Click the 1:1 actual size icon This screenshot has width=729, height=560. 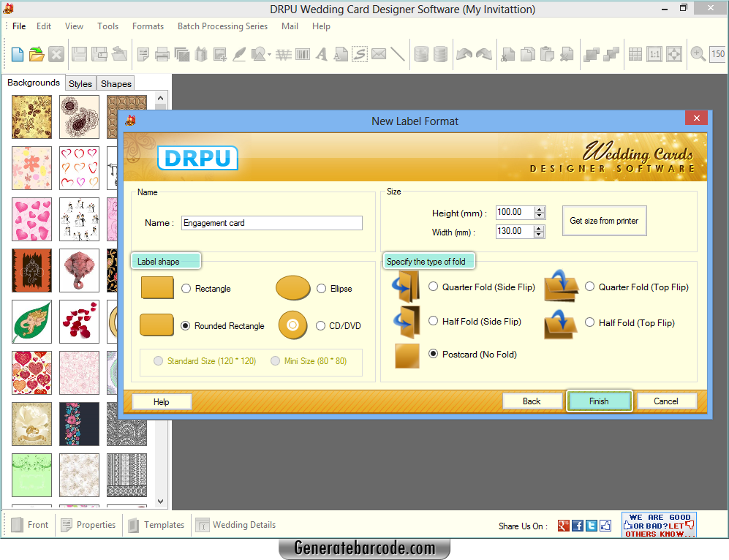[x=654, y=54]
